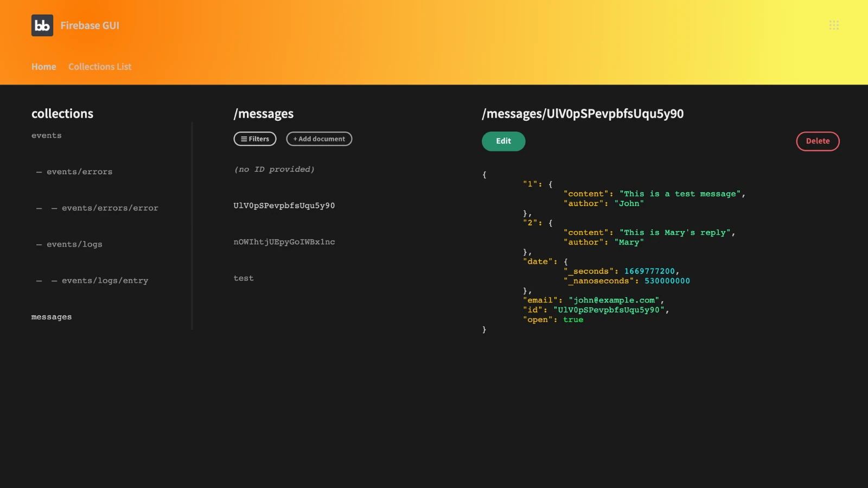Select events/errors/error in collections list
The height and width of the screenshot is (488, 868).
pos(110,208)
